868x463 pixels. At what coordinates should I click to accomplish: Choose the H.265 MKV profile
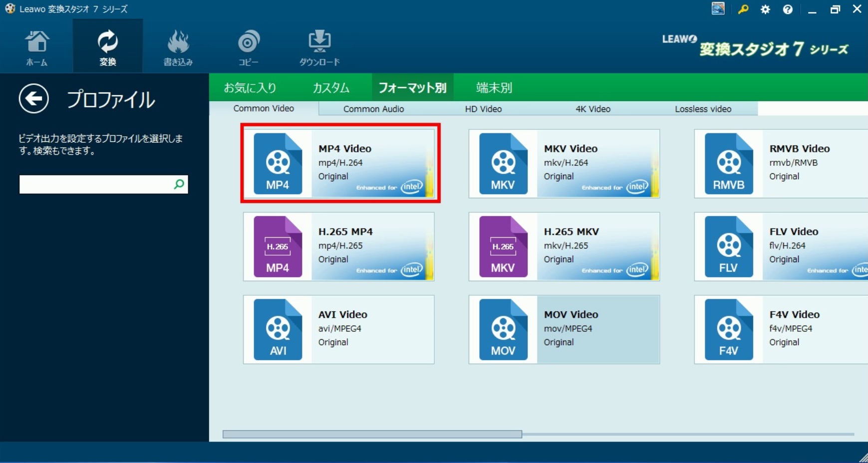pyautogui.click(x=564, y=247)
